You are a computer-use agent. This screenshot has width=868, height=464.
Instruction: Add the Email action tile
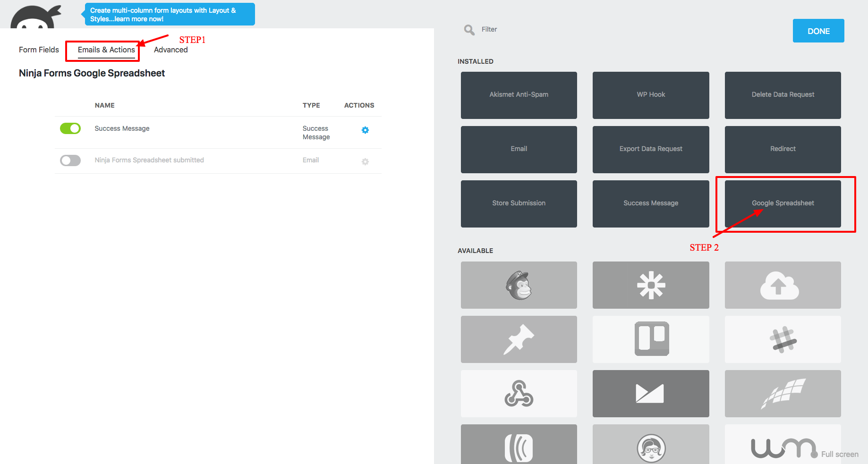pyautogui.click(x=519, y=150)
